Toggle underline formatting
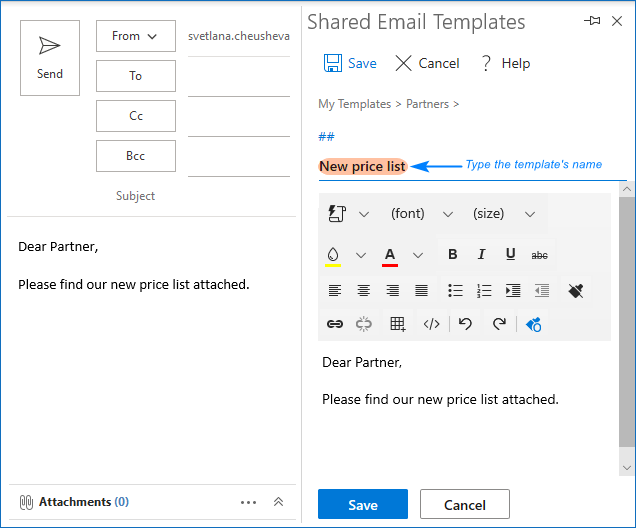Image resolution: width=636 pixels, height=528 pixels. tap(510, 255)
